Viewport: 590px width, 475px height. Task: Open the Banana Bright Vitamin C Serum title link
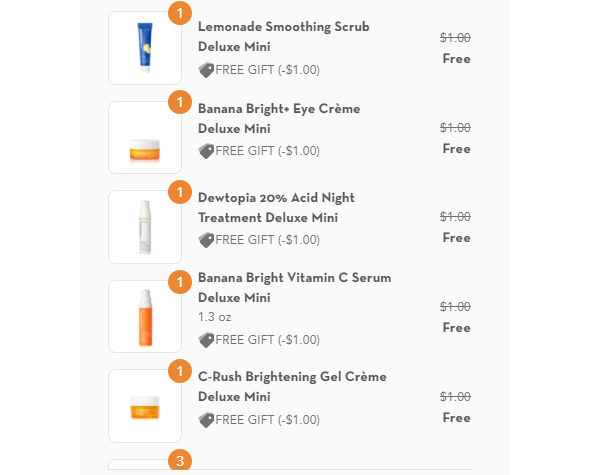point(295,288)
